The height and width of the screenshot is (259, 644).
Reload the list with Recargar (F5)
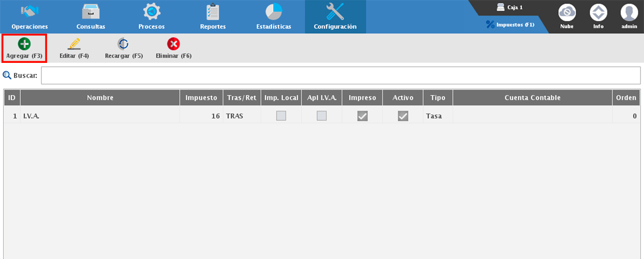pyautogui.click(x=123, y=44)
